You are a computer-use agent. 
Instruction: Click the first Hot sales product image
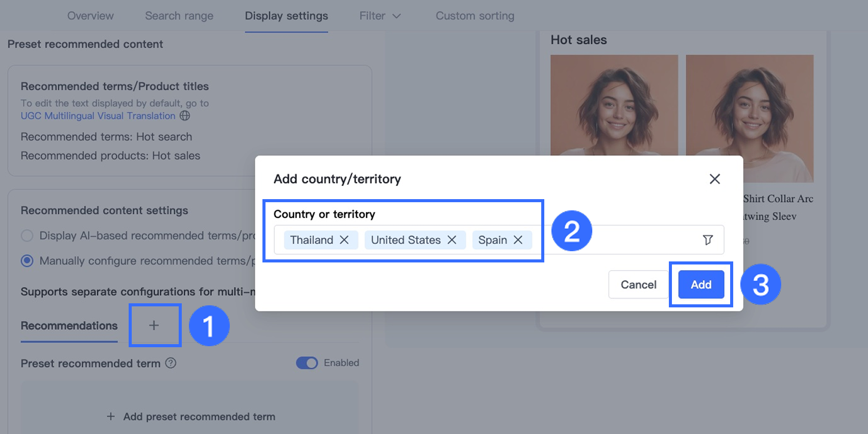coord(614,105)
